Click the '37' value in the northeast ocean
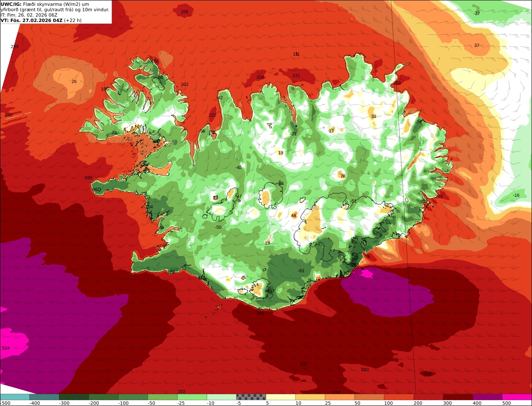Image resolution: width=532 pixels, height=406 pixels. 477,45
